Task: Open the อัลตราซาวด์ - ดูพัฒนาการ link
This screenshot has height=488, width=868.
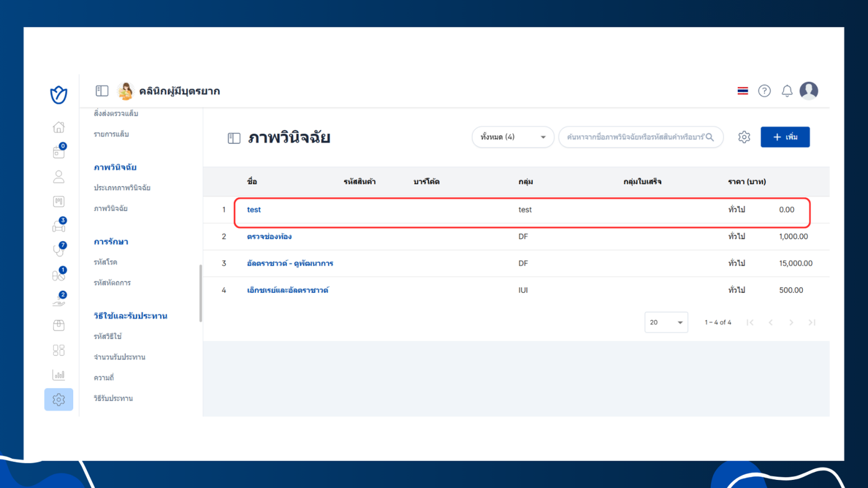Action: tap(290, 263)
